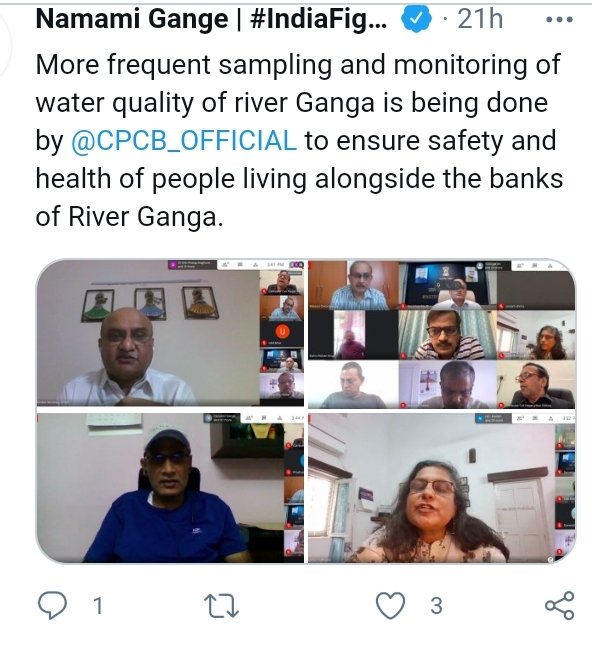592x648 pixels.
Task: Click the like count number 3
Action: click(x=437, y=606)
